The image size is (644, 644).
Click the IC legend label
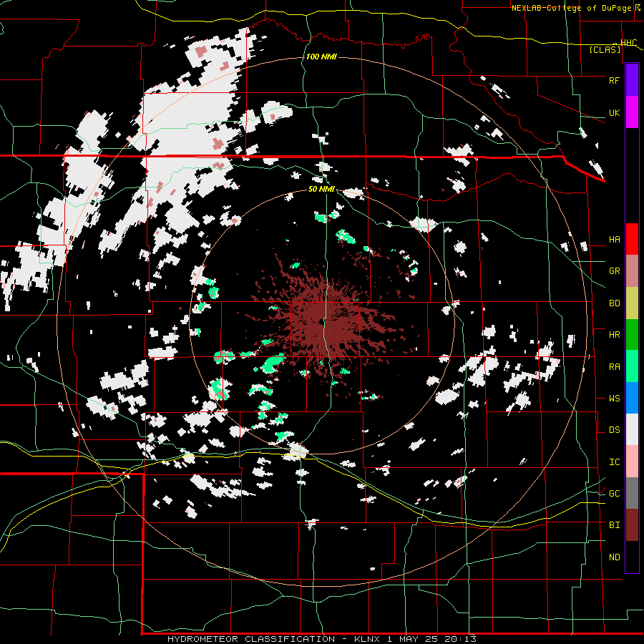pos(614,462)
